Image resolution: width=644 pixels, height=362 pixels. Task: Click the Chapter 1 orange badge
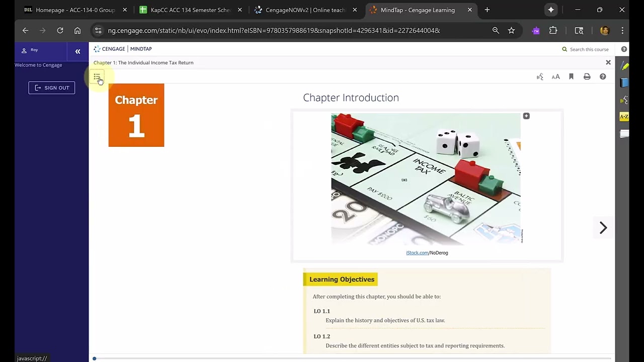136,115
